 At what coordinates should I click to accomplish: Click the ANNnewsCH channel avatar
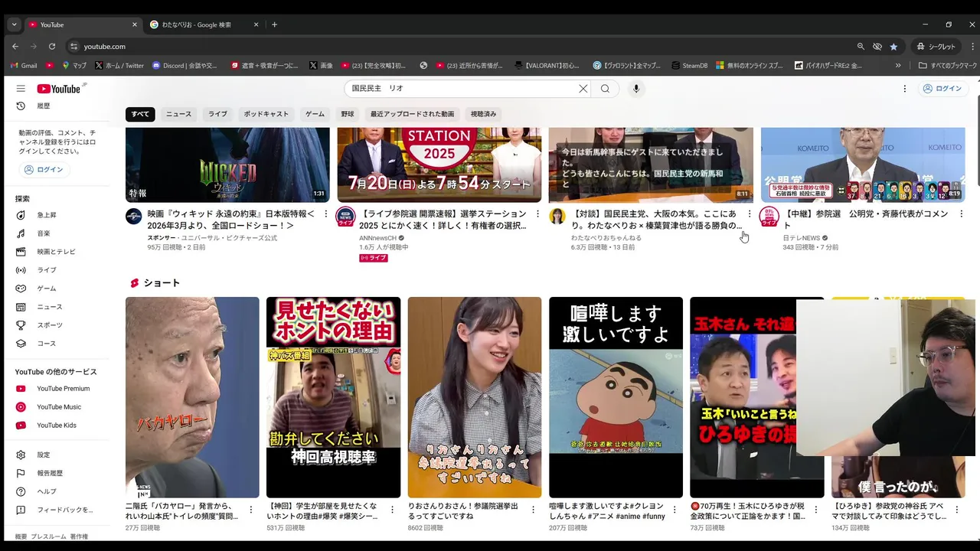click(345, 216)
